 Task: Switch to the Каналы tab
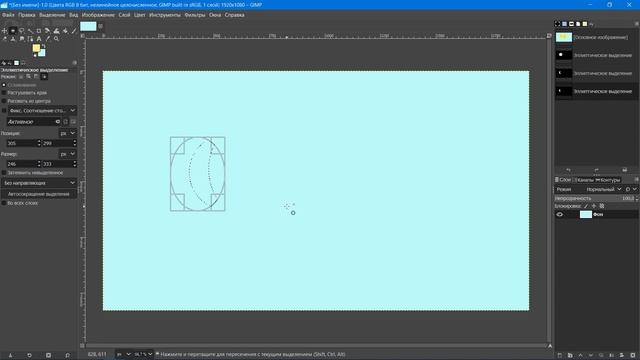584,180
